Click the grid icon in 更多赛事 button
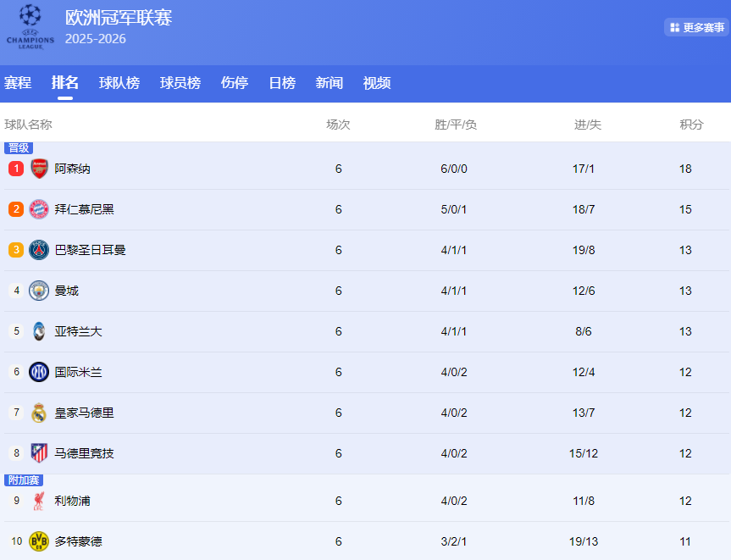Image resolution: width=731 pixels, height=560 pixels. (674, 27)
